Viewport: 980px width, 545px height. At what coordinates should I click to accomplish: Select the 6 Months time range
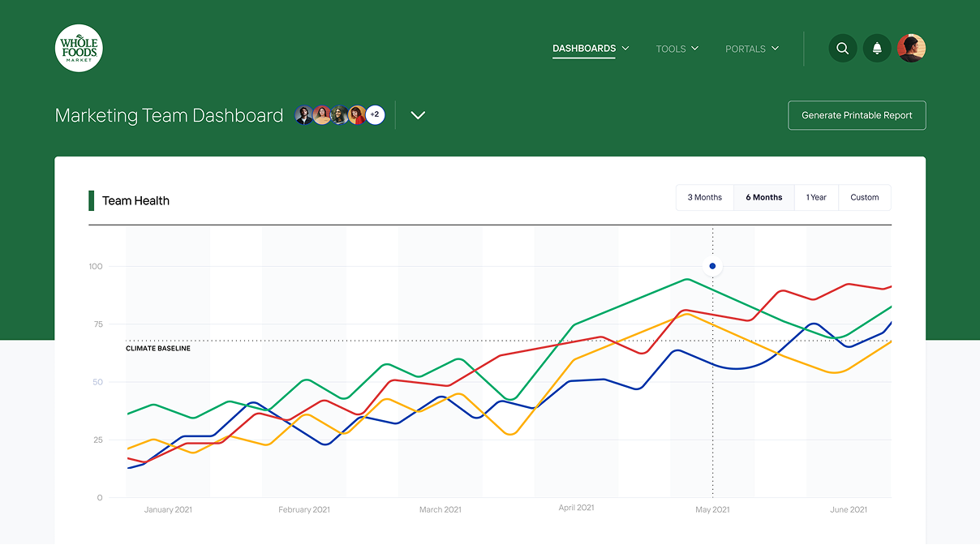tap(763, 197)
